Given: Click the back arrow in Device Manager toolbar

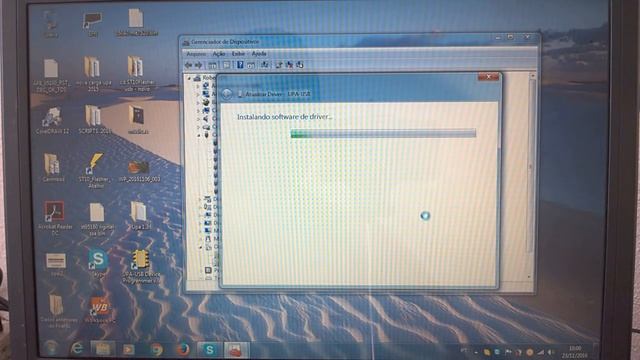Looking at the screenshot, I should [x=189, y=65].
